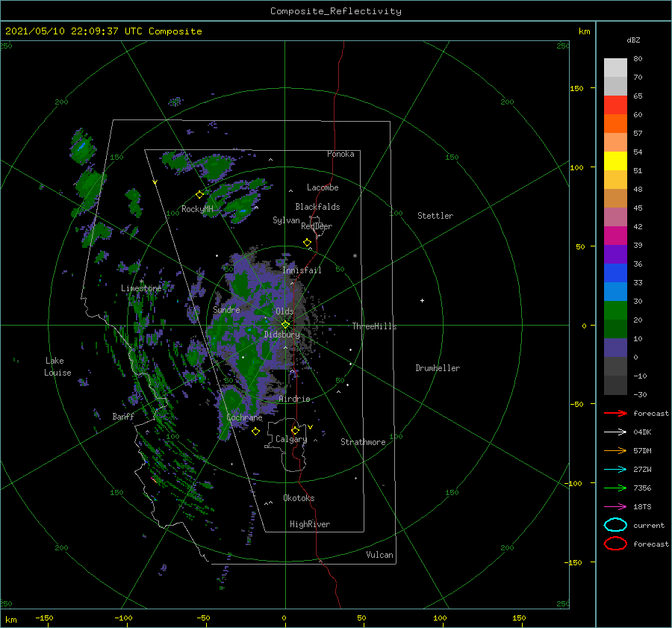The height and width of the screenshot is (628, 672).
Task: Click the isolated echo at far northwest
Action: (x=83, y=146)
